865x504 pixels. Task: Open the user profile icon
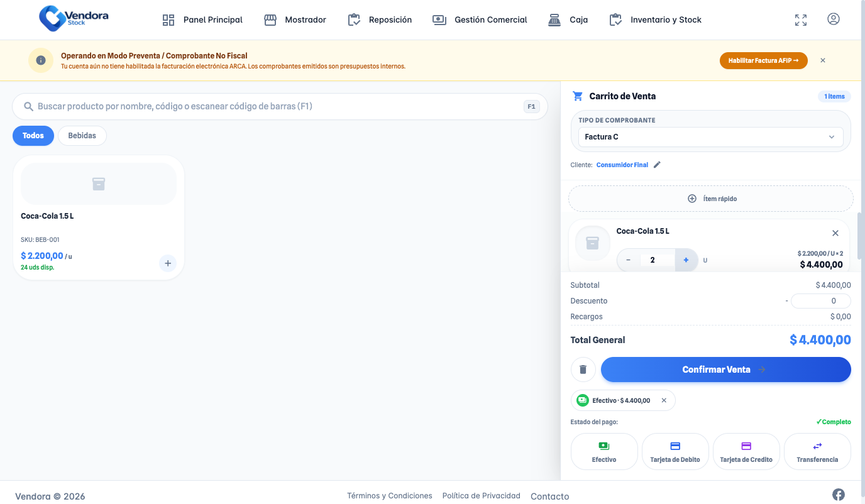834,19
